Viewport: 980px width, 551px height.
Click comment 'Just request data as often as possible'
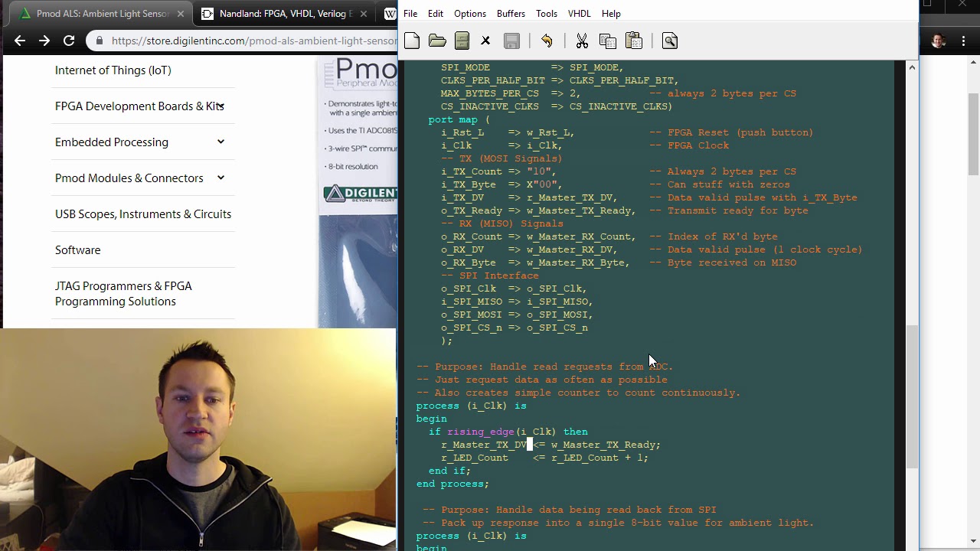coord(551,380)
